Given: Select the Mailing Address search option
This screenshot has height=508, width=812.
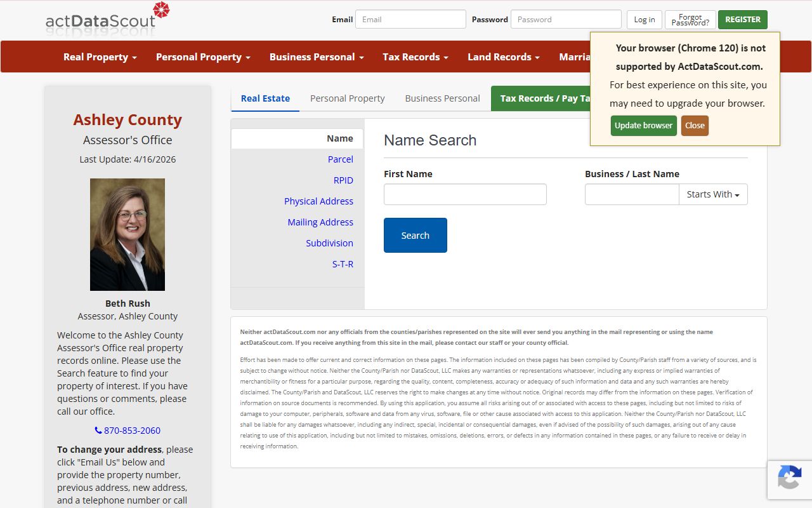Looking at the screenshot, I should tap(320, 222).
